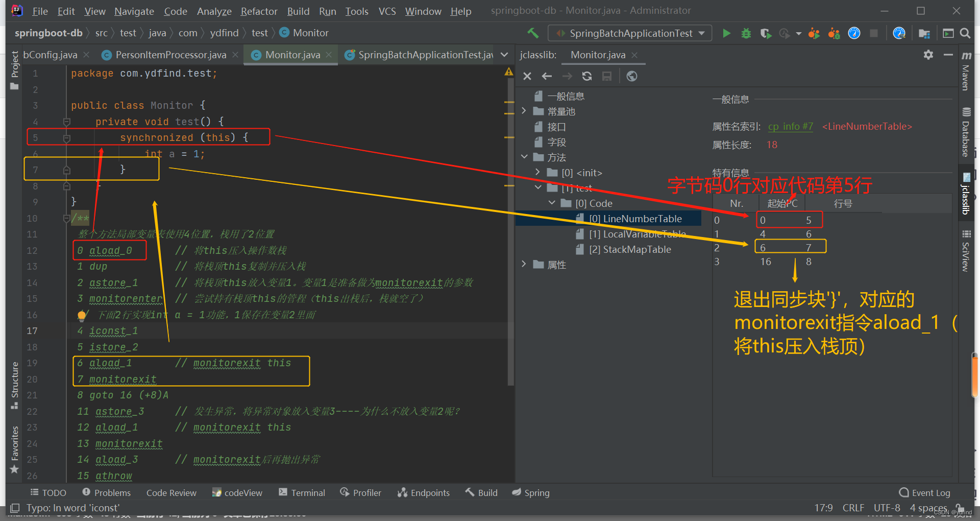Viewport: 980px width, 521px height.
Task: Reload the class file in jclasslib
Action: point(587,76)
